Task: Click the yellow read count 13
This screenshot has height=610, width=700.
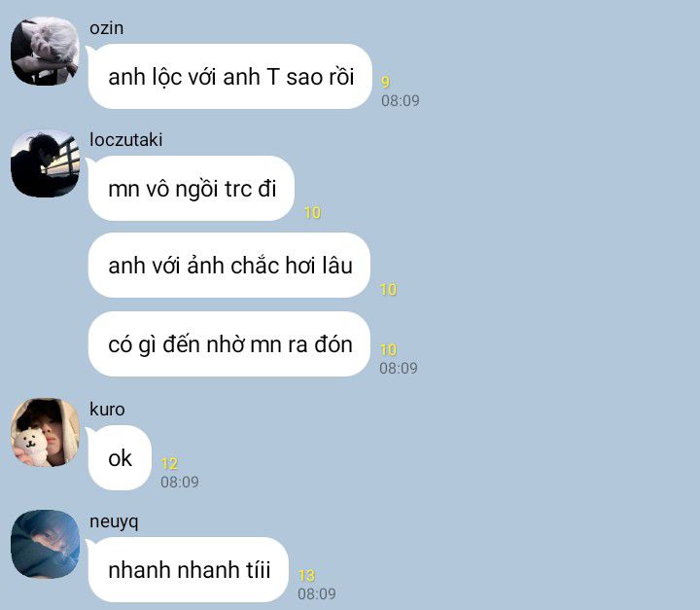Action: coord(306,575)
